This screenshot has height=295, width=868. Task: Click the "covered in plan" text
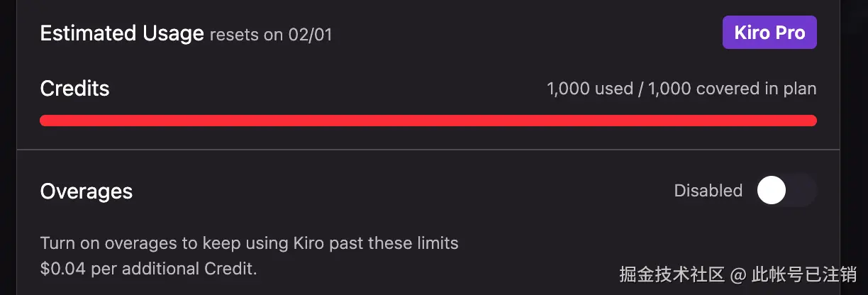[756, 89]
